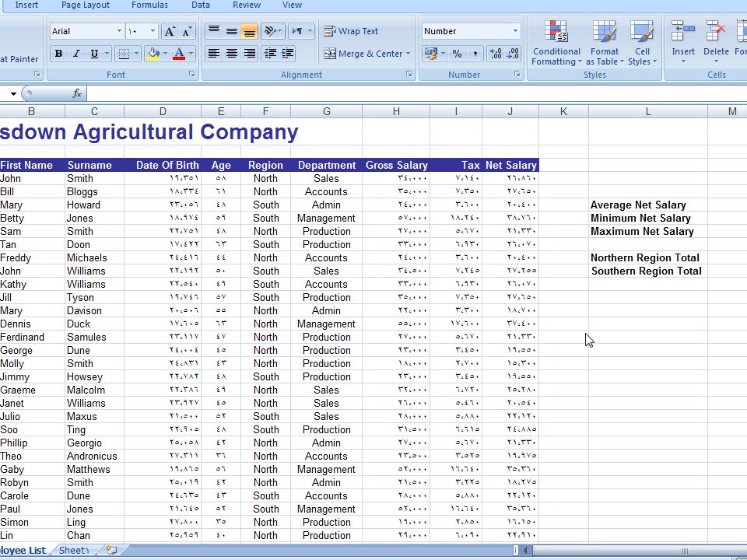
Task: Open the Arial font name dropdown
Action: point(119,31)
